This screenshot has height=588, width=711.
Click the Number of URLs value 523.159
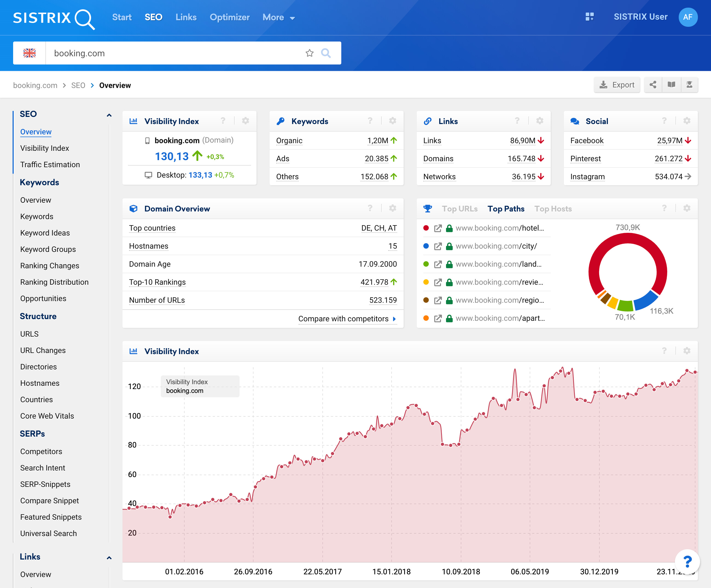383,300
